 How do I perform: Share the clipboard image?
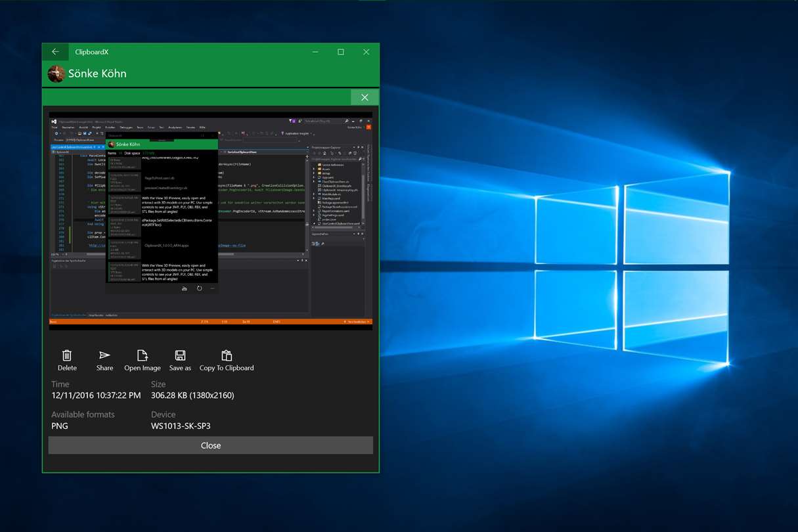[104, 361]
